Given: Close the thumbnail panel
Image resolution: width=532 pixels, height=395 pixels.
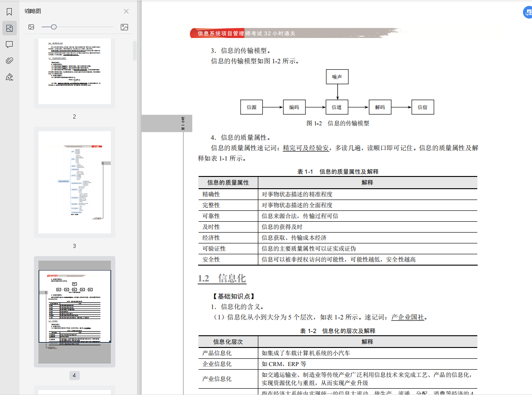Looking at the screenshot, I should point(126,11).
